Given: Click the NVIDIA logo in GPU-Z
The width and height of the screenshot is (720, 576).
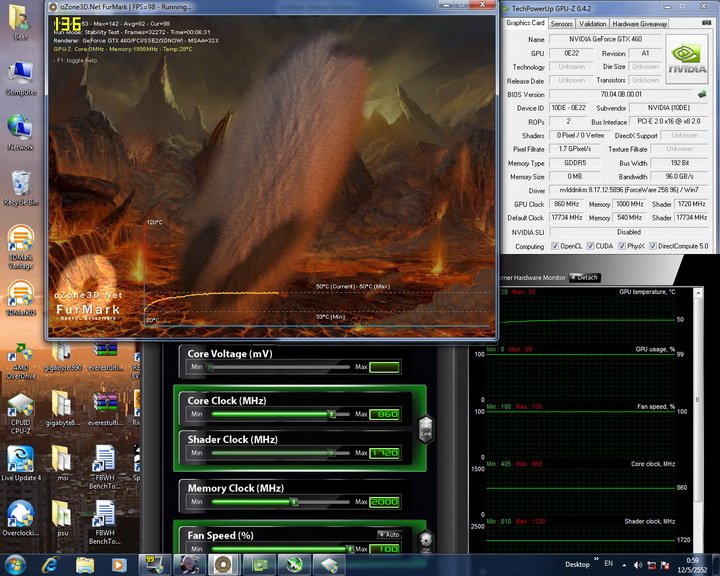Looking at the screenshot, I should pos(687,59).
